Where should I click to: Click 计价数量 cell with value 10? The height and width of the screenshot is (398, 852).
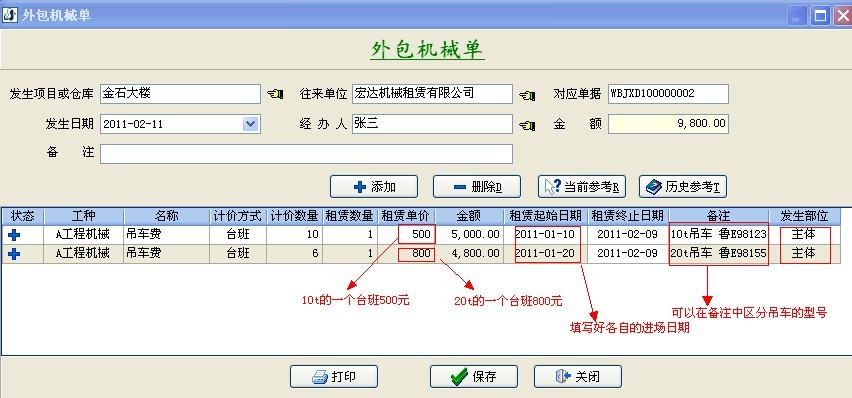coord(295,234)
